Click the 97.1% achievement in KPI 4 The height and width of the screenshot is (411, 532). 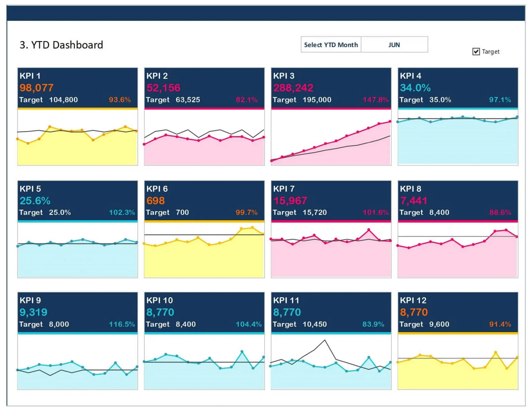[500, 100]
